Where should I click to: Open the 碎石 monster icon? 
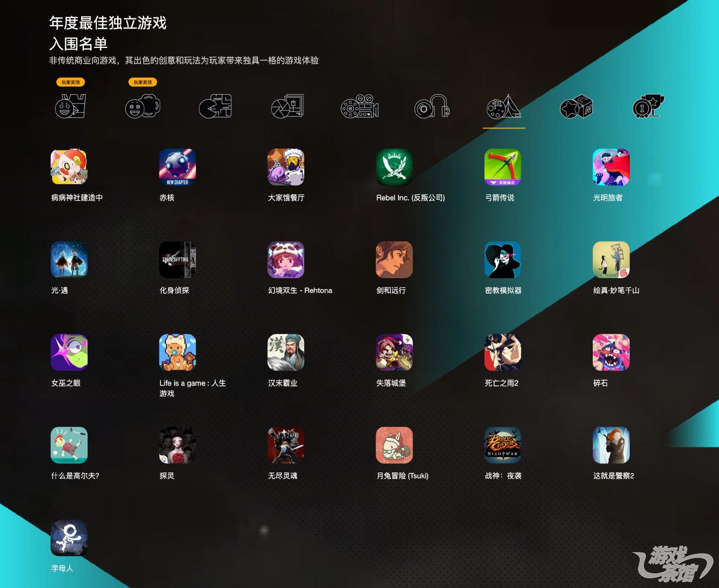pyautogui.click(x=611, y=352)
